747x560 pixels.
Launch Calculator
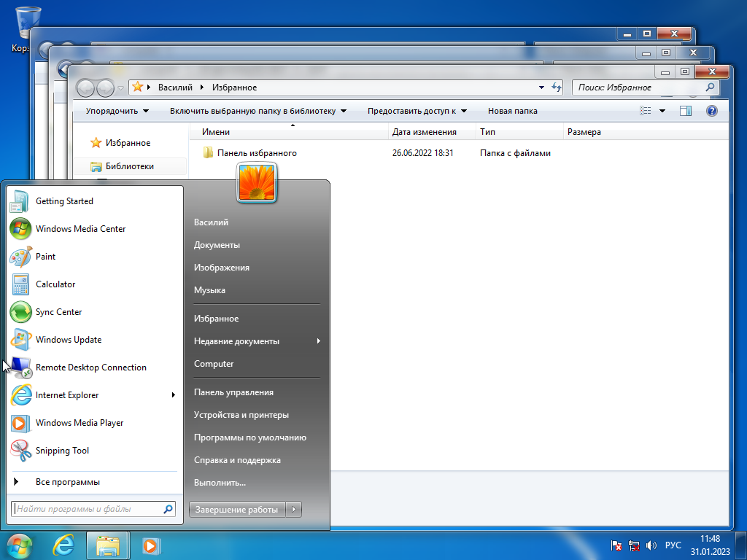tap(94, 284)
